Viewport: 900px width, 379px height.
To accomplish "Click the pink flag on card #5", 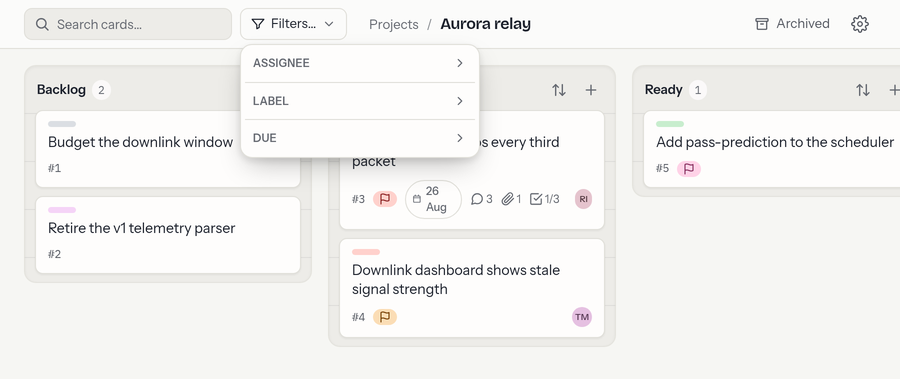I will click(689, 169).
